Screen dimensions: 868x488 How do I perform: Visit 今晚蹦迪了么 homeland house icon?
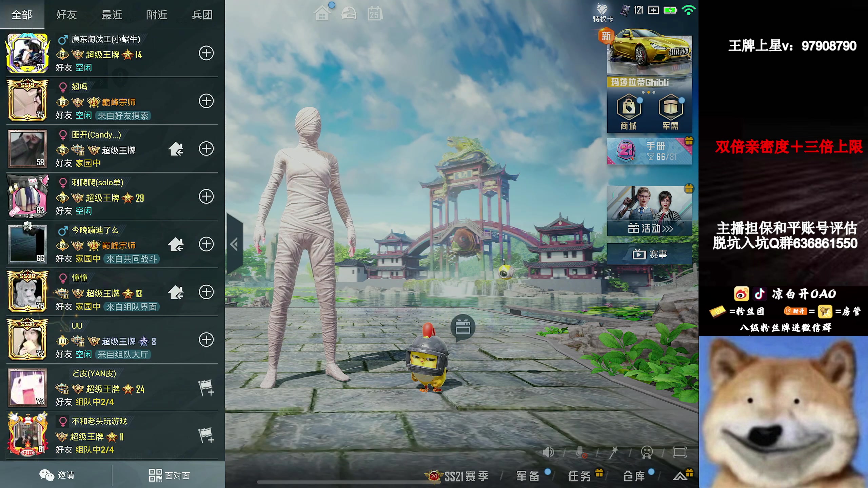point(176,244)
